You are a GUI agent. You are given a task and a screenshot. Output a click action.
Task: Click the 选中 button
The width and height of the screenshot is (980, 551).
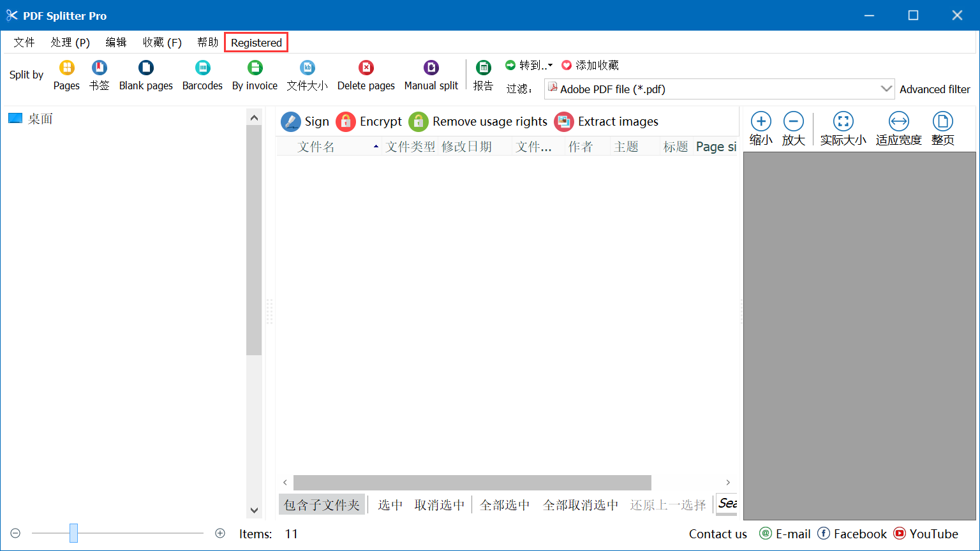point(390,504)
